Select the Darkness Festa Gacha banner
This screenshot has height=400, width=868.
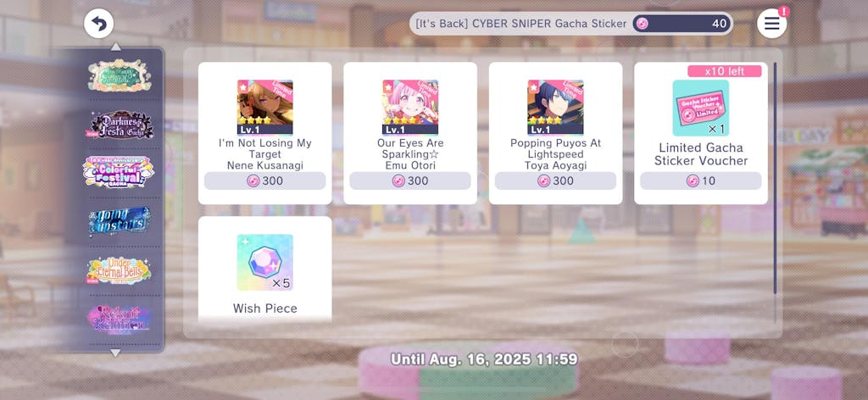(x=120, y=125)
